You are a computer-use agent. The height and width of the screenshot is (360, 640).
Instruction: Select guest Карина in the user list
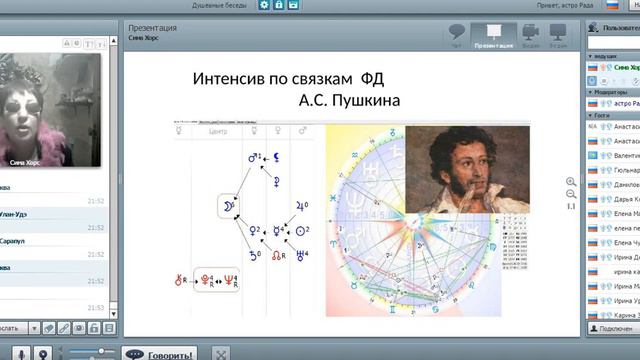pos(613,315)
